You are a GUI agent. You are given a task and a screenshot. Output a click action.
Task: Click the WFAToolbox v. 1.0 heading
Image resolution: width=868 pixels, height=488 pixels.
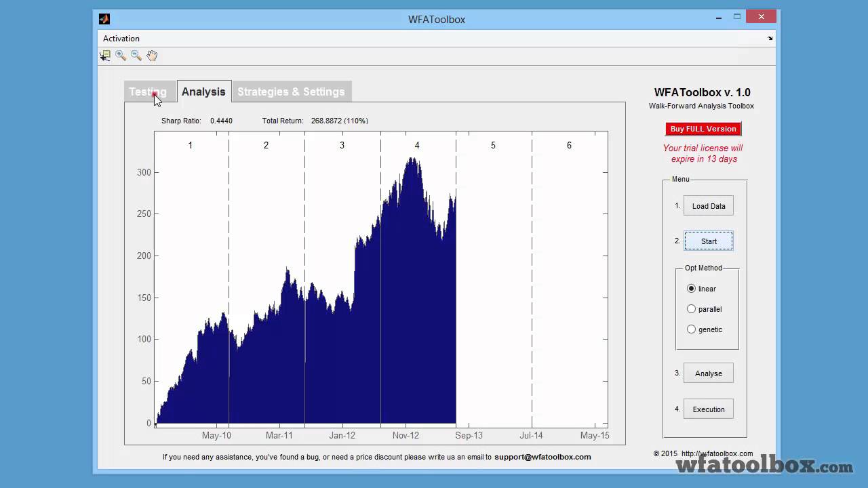[702, 93]
